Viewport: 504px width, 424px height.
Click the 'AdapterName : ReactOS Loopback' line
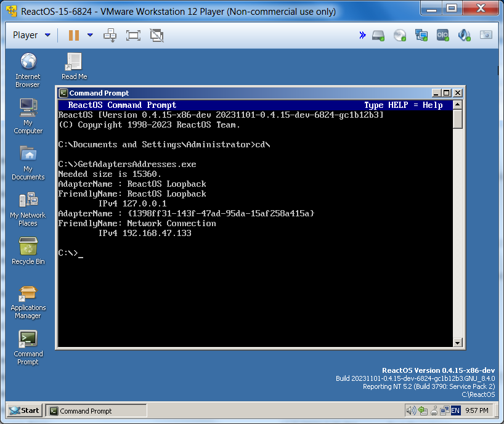click(x=132, y=184)
